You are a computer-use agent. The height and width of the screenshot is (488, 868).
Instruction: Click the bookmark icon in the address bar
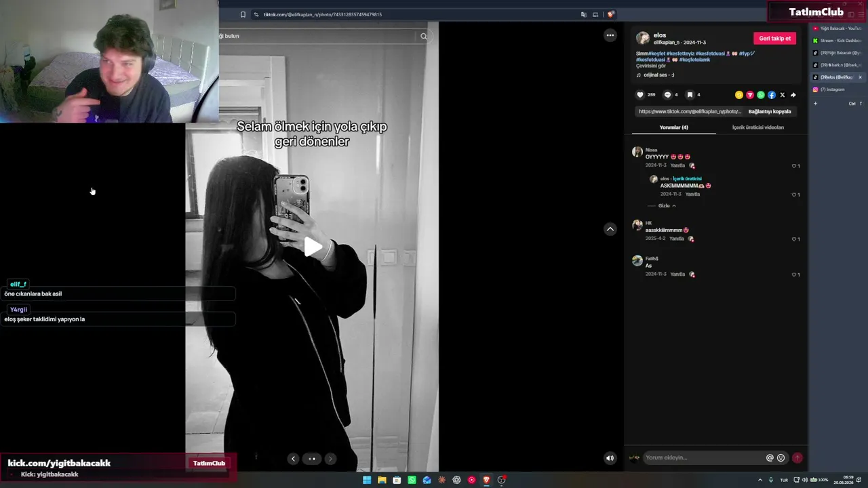coord(243,14)
